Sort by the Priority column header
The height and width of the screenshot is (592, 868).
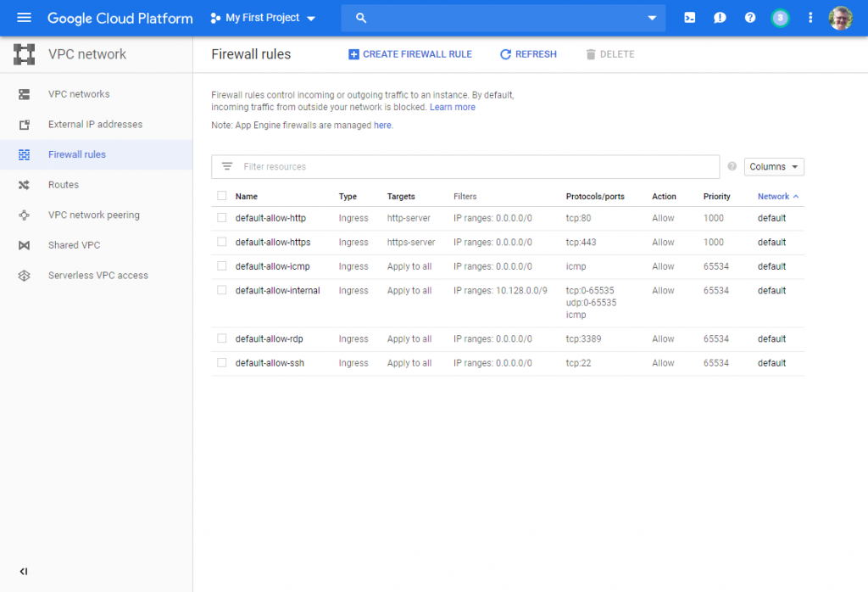pos(717,197)
